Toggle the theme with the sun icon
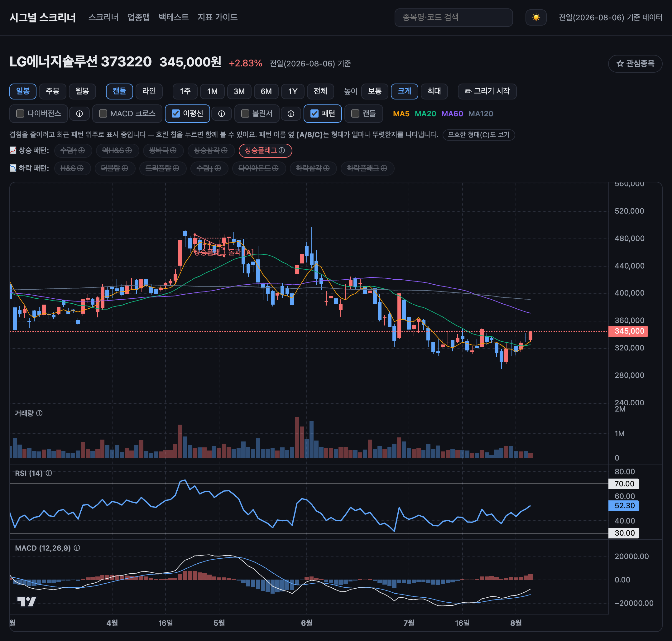The height and width of the screenshot is (641, 672). click(x=536, y=17)
